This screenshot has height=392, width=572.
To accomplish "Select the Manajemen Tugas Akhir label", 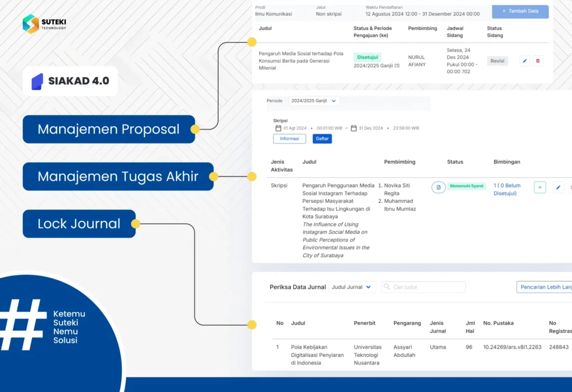I will click(x=118, y=176).
